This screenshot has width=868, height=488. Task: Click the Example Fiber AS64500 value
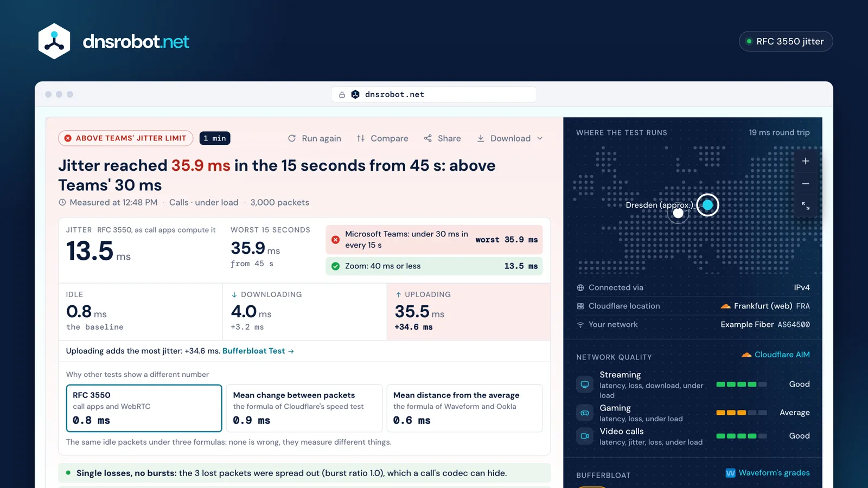point(765,325)
